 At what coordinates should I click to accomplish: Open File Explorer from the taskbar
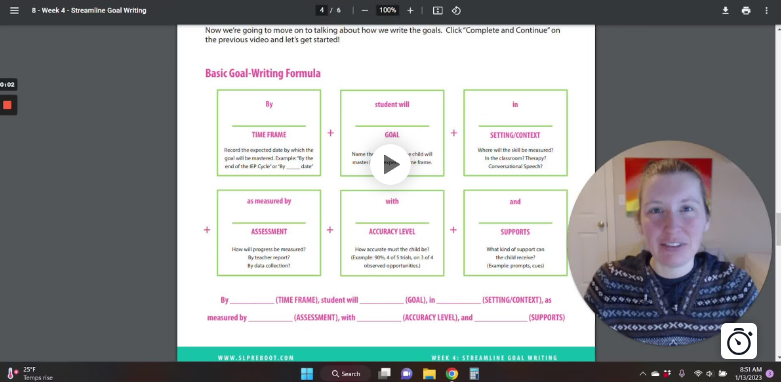point(429,374)
